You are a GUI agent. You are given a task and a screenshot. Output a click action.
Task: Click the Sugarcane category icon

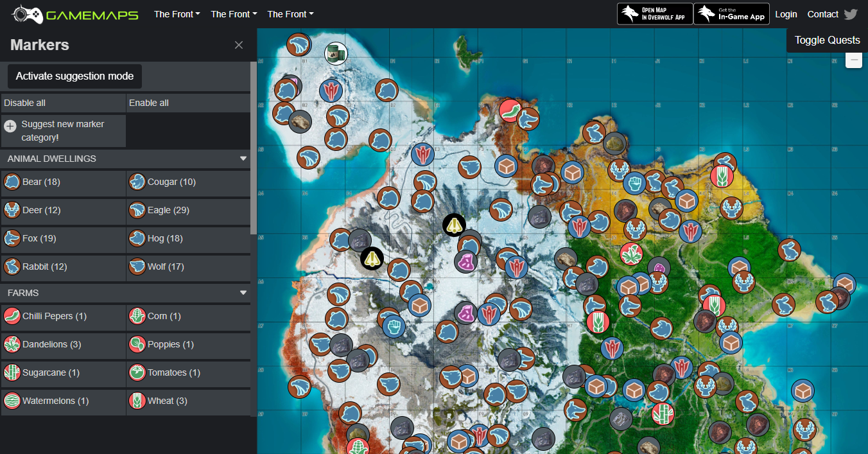pos(12,372)
